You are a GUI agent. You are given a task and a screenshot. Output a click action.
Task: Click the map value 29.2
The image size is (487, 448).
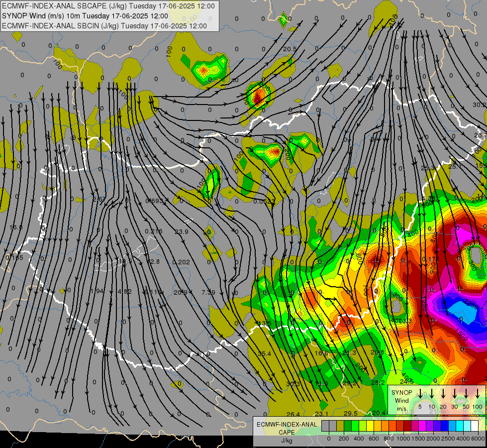click(349, 383)
